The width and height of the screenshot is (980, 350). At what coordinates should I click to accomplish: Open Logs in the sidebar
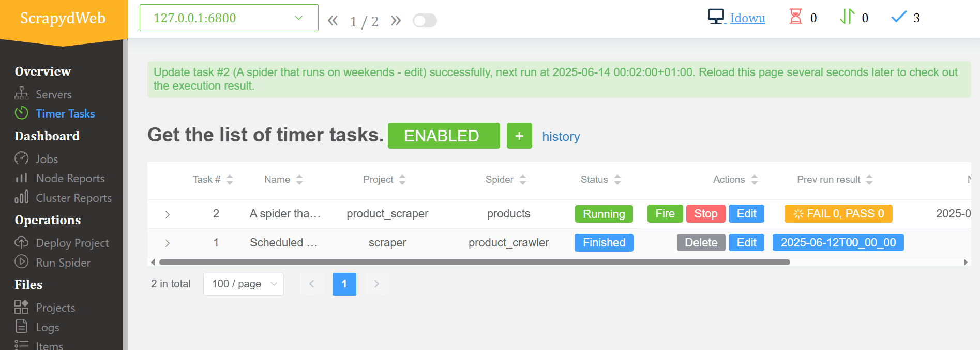[48, 327]
